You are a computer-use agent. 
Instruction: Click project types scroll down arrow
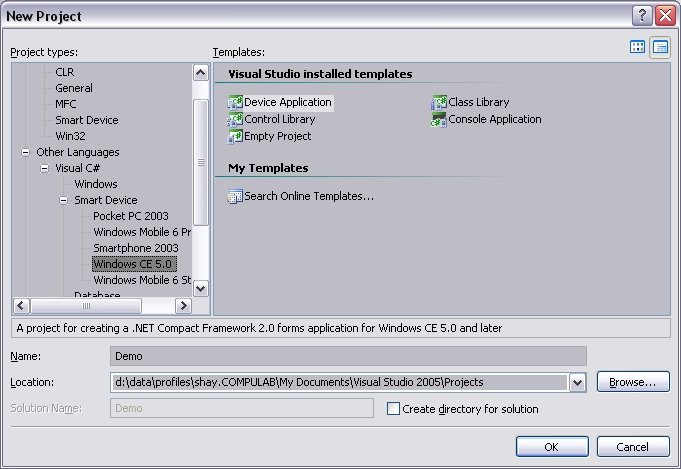pyautogui.click(x=201, y=288)
